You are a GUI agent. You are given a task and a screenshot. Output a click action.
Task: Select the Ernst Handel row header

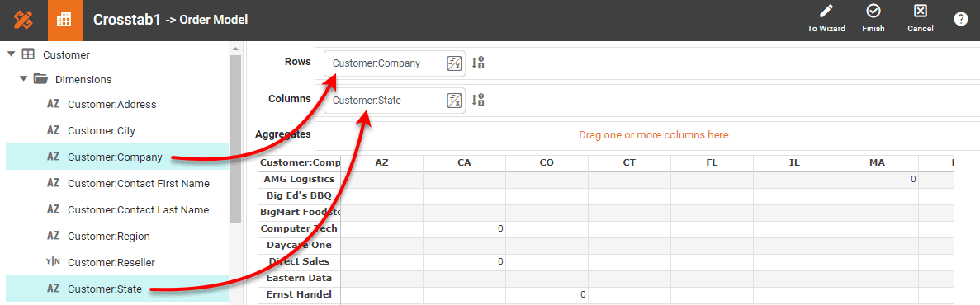pyautogui.click(x=300, y=294)
